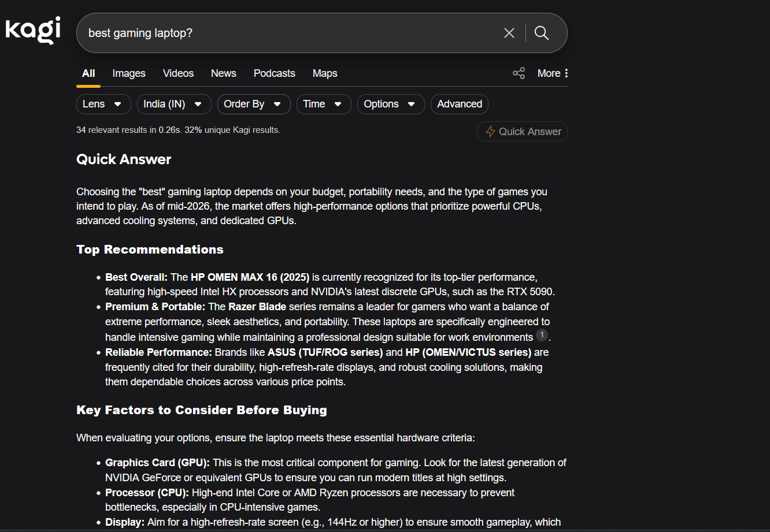Click the 'Quick Answer' heading
Image resolution: width=770 pixels, height=532 pixels.
124,159
